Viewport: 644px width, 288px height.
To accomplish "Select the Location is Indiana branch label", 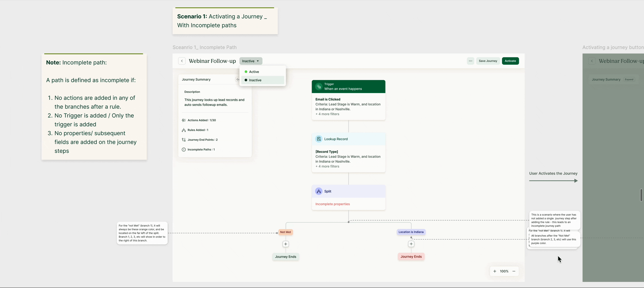I will click(x=411, y=232).
